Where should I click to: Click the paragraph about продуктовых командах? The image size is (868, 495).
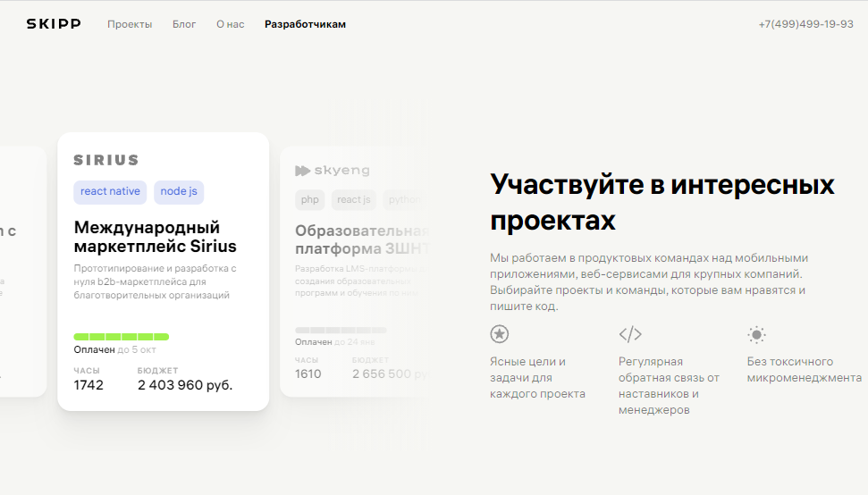(x=649, y=282)
